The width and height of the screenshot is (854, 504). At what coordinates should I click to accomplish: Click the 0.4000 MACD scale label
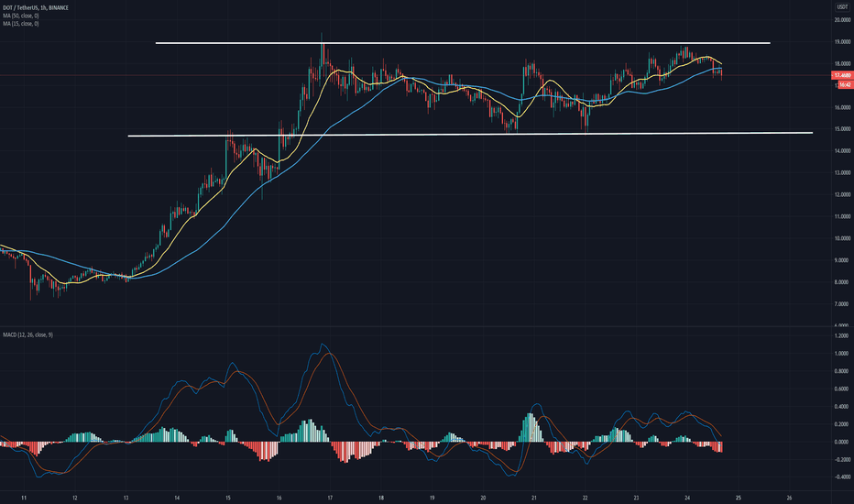(x=842, y=407)
